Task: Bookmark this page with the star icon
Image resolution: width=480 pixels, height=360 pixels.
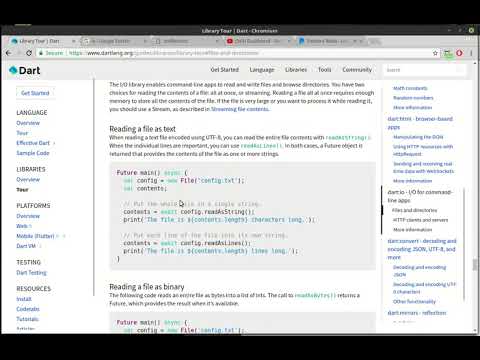Action: pos(435,53)
